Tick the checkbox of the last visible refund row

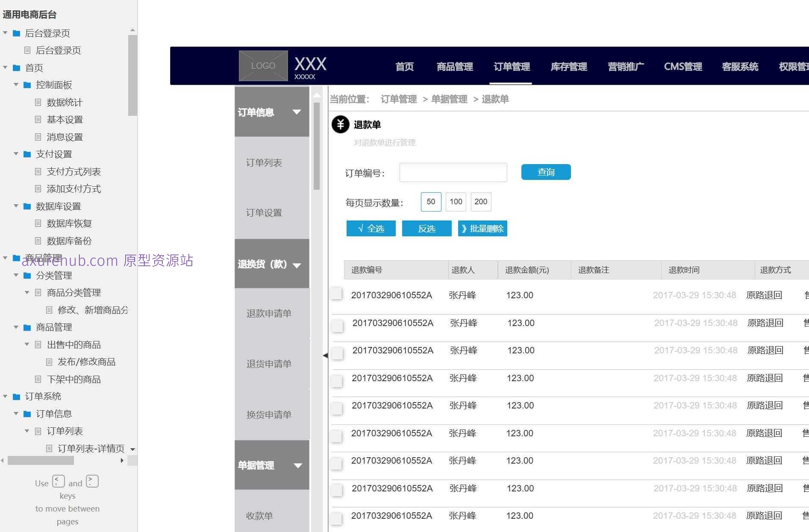[337, 518]
